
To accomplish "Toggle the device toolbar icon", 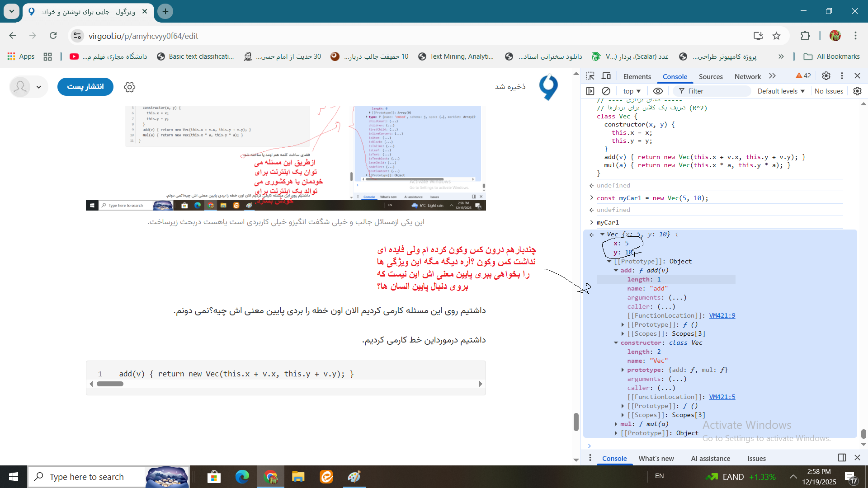I will (606, 76).
